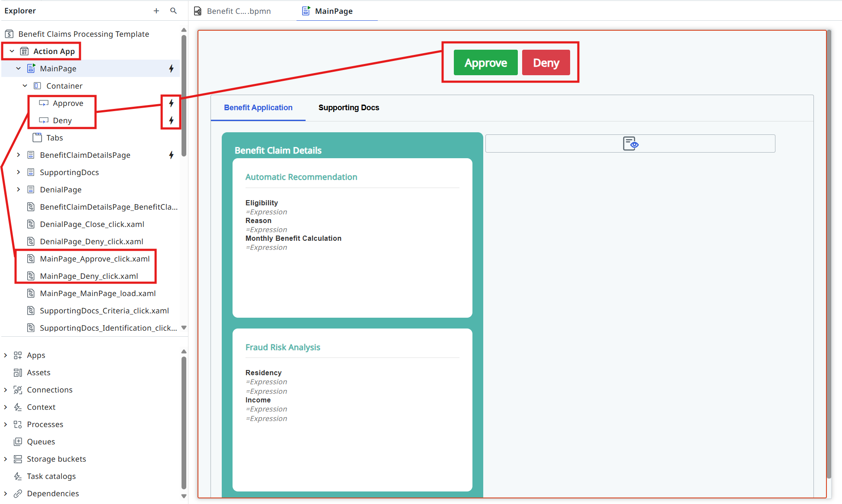Open DenialPage_Close_click.xaml file
Image resolution: width=842 pixels, height=504 pixels.
coord(92,224)
